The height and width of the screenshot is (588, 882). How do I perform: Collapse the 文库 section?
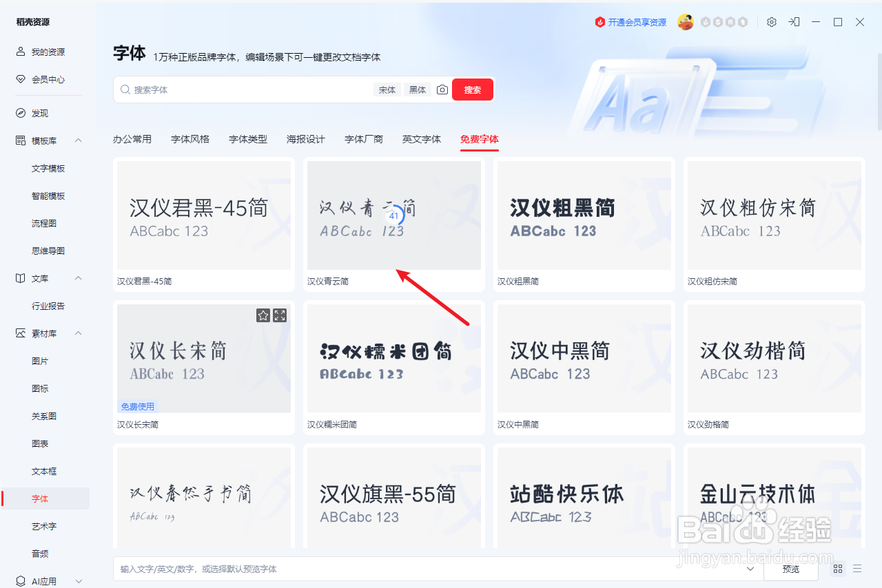click(x=78, y=278)
